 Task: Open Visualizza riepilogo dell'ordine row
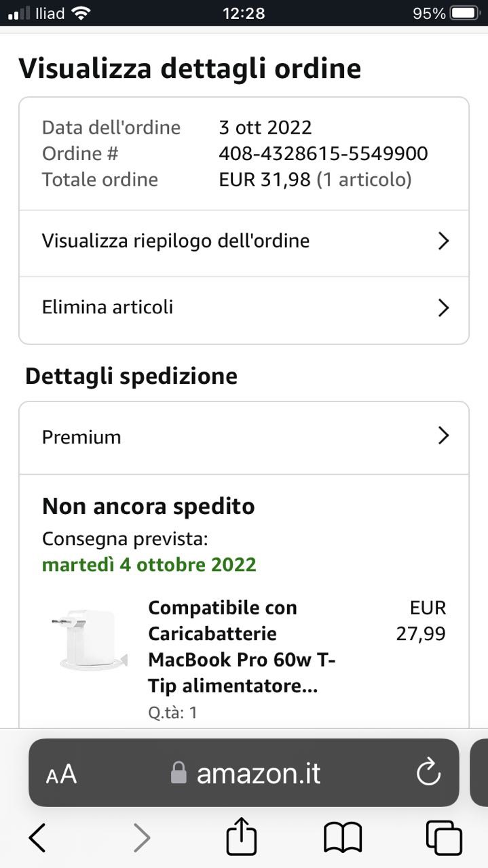click(176, 241)
